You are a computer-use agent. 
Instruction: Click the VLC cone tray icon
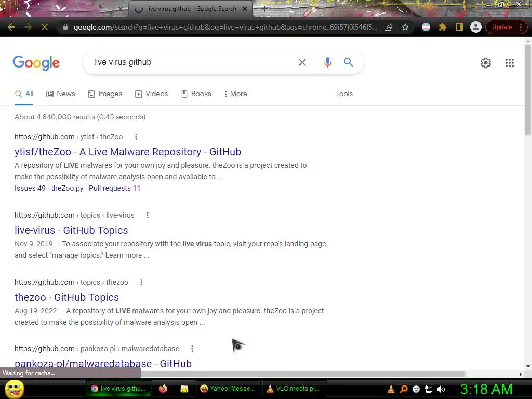[x=391, y=389]
